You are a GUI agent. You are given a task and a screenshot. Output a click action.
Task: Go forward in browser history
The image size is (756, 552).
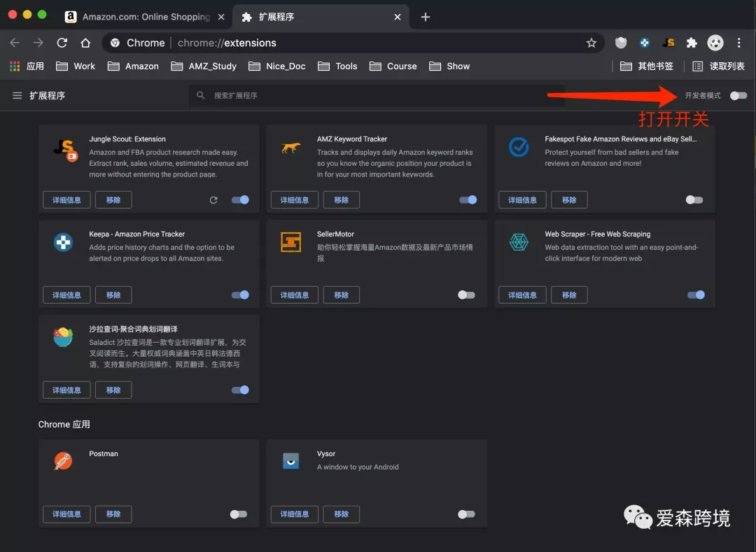click(38, 43)
